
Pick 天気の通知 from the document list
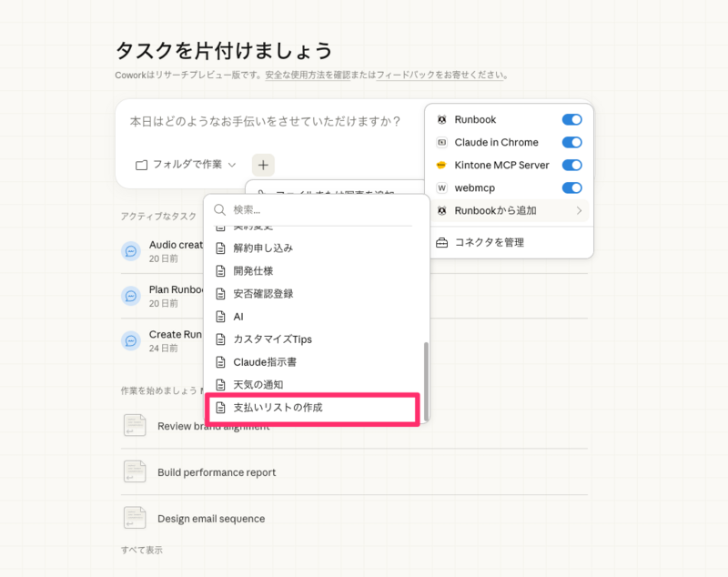(258, 385)
